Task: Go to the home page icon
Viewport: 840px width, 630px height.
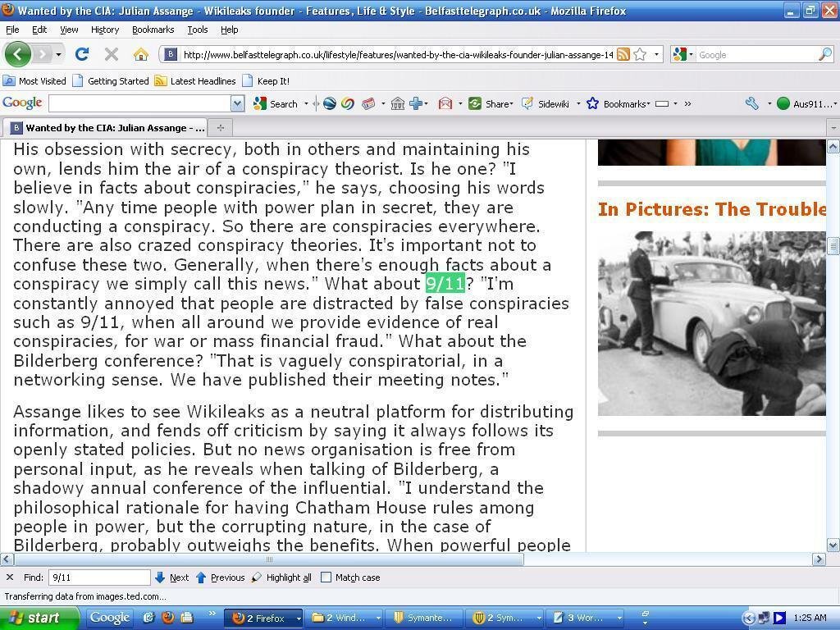Action: [141, 54]
